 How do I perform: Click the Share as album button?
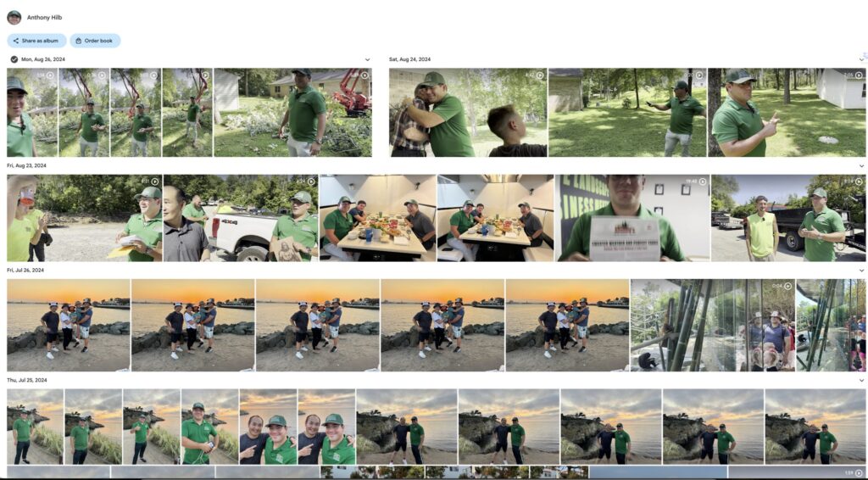pos(36,41)
